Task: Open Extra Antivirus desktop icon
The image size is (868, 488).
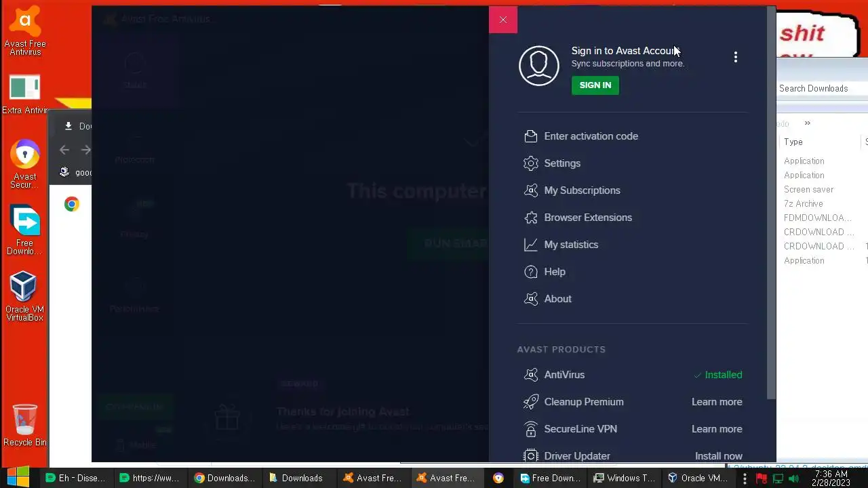Action: coord(25,95)
